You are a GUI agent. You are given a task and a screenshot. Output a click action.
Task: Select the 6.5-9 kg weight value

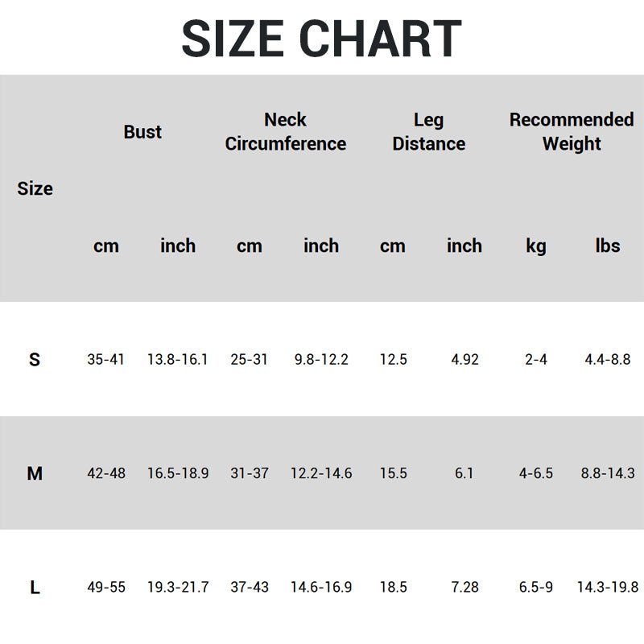(x=536, y=588)
